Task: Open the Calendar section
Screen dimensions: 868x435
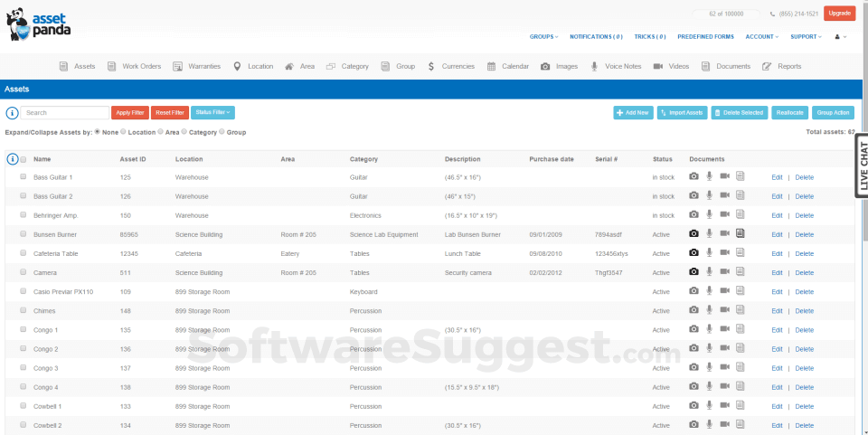Action: [507, 66]
